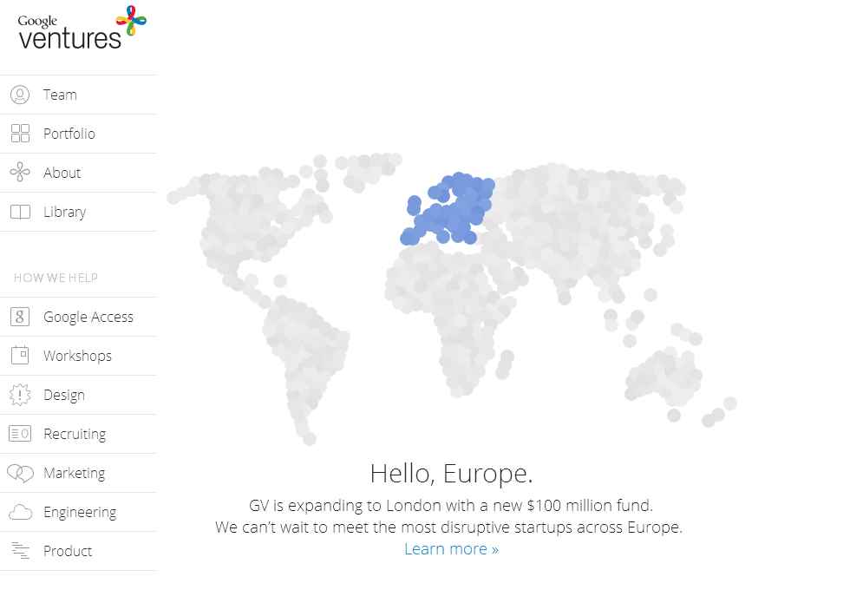This screenshot has width=850, height=616.
Task: Click the Portfolio grid icon
Action: click(x=20, y=134)
